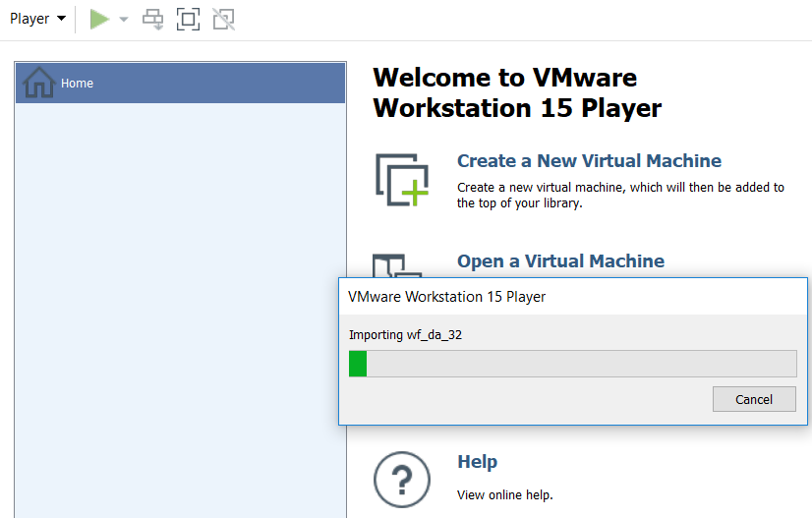Click the import progress bar

click(x=573, y=364)
